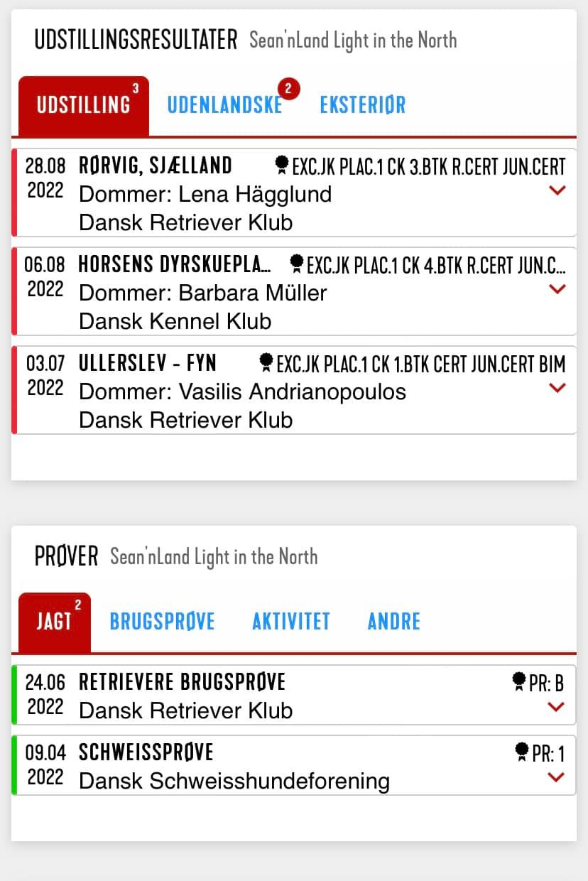Expand the Horsens Dyrskueplads show entry
This screenshot has width=588, height=881.
point(557,289)
